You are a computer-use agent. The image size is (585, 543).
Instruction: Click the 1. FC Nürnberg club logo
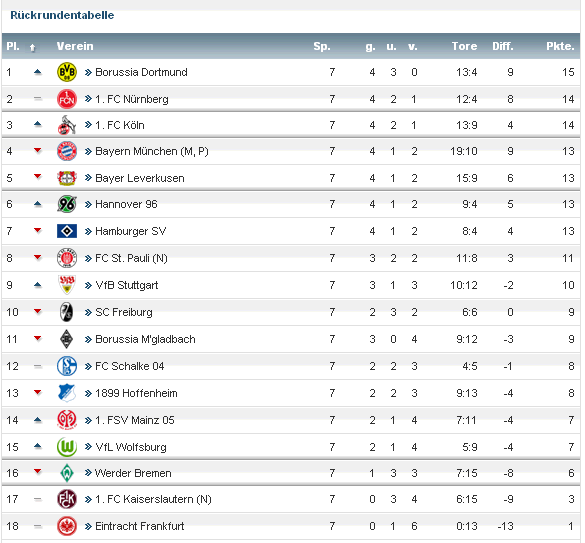coord(67,99)
